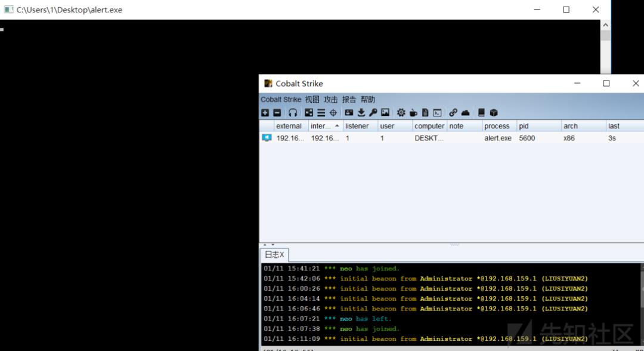
Task: Open the 攻击 (Attacks) menu
Action: click(x=330, y=100)
